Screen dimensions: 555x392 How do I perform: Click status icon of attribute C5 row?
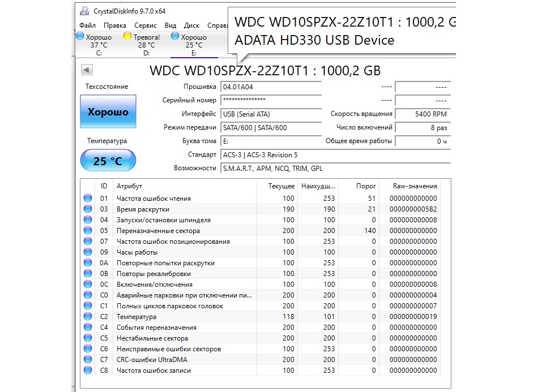(x=88, y=338)
